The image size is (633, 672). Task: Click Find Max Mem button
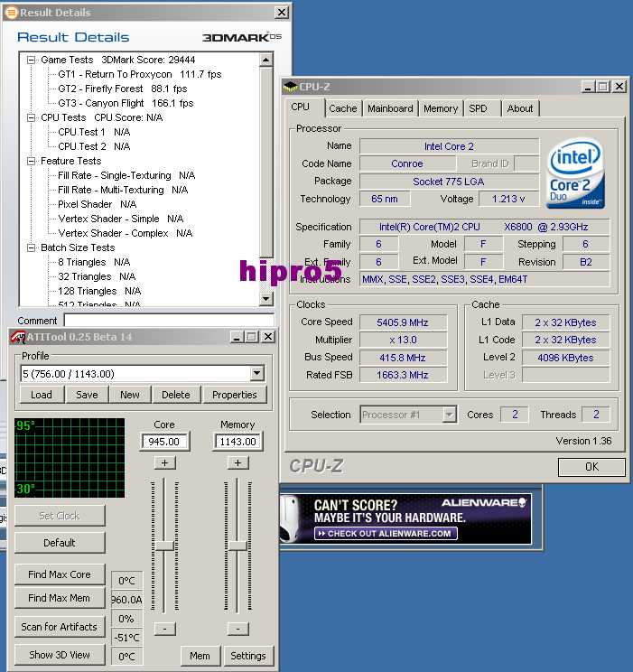click(60, 598)
